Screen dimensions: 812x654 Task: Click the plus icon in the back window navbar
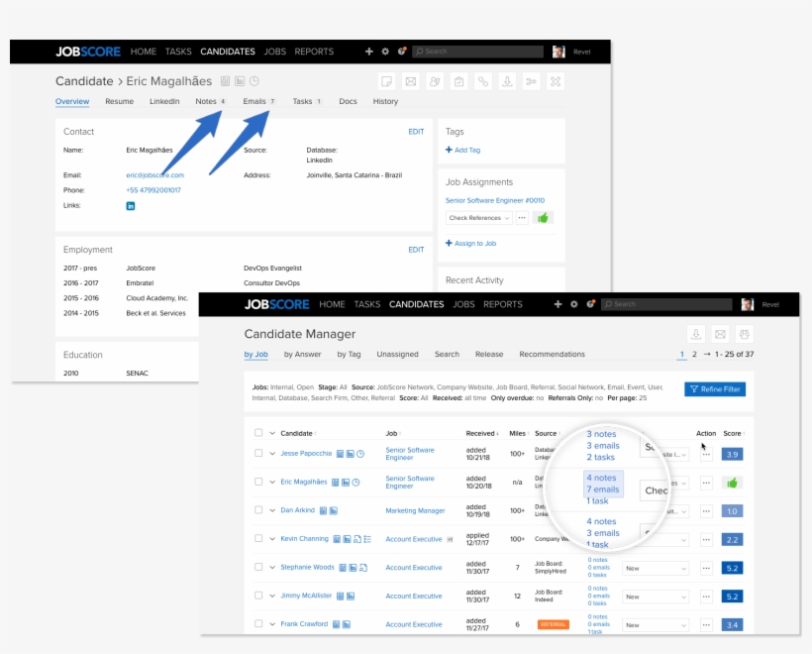tap(368, 52)
